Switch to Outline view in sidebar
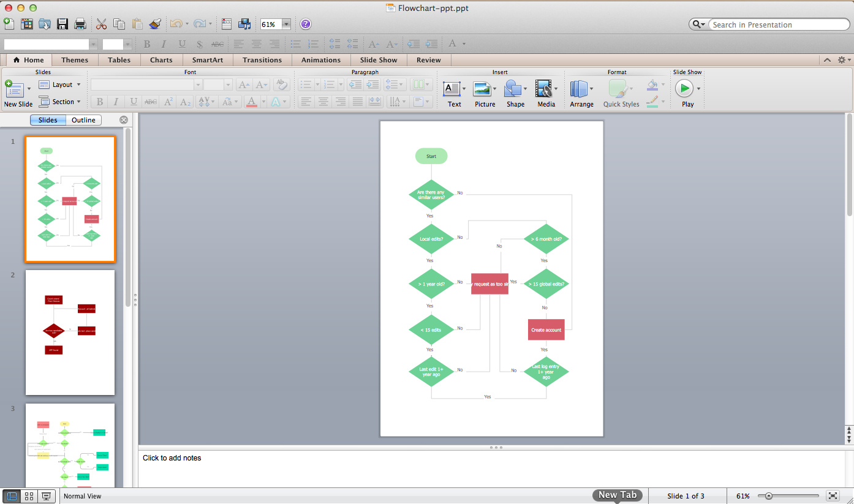Screen dimensions: 854x504 (83, 120)
